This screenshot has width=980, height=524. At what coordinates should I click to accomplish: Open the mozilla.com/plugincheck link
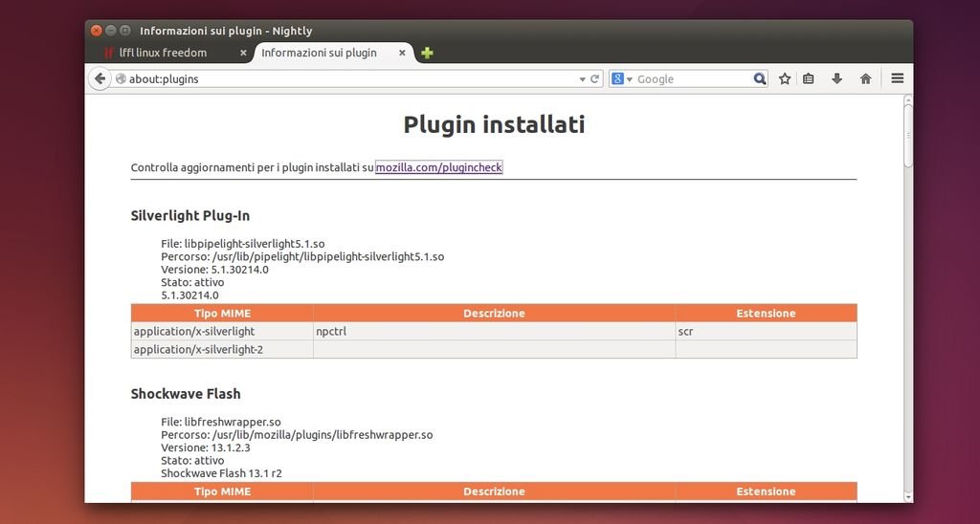[438, 167]
